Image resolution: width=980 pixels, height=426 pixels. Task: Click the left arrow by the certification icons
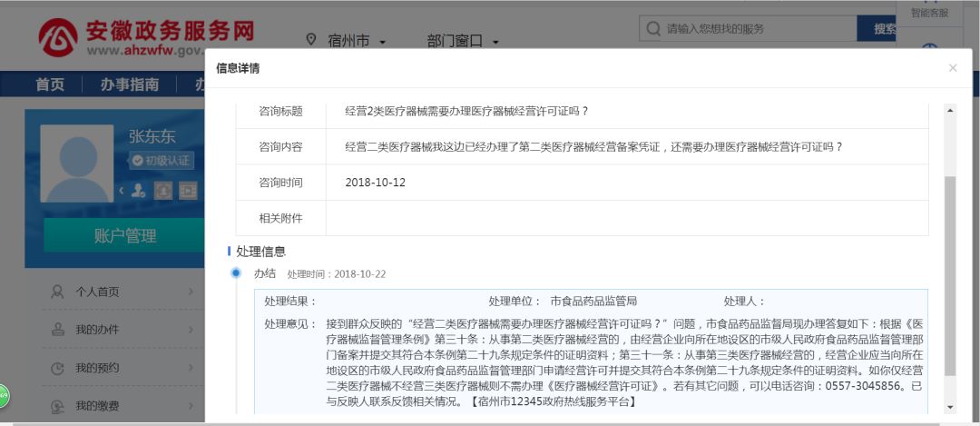pyautogui.click(x=122, y=190)
